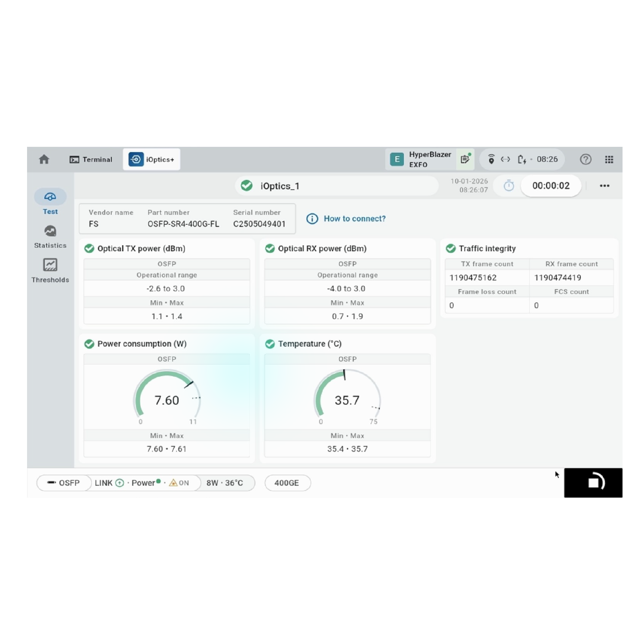Image resolution: width=644 pixels, height=644 pixels.
Task: Open the How to connect? link
Action: tap(355, 219)
